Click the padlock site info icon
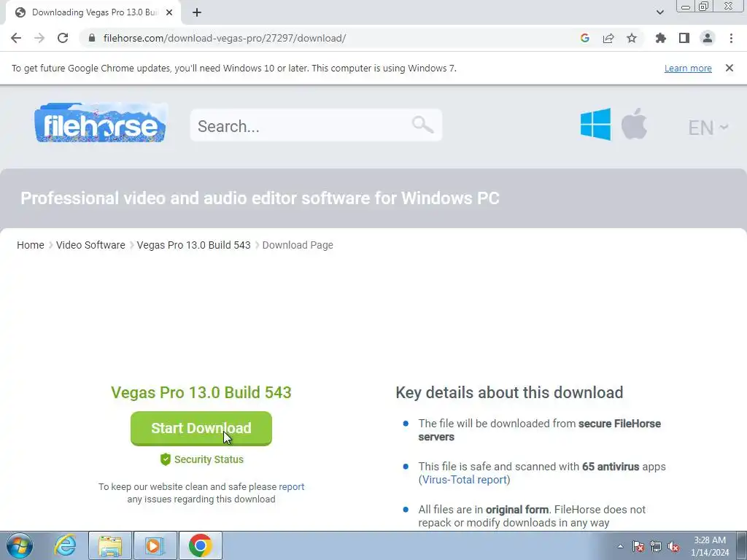This screenshot has height=560, width=747. pyautogui.click(x=92, y=38)
